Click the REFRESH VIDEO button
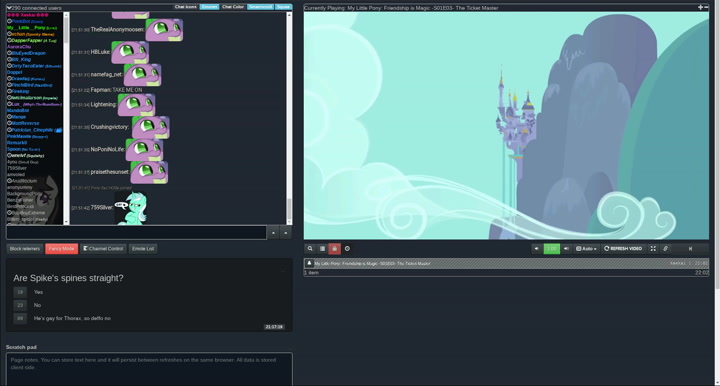The width and height of the screenshot is (720, 386). (623, 248)
